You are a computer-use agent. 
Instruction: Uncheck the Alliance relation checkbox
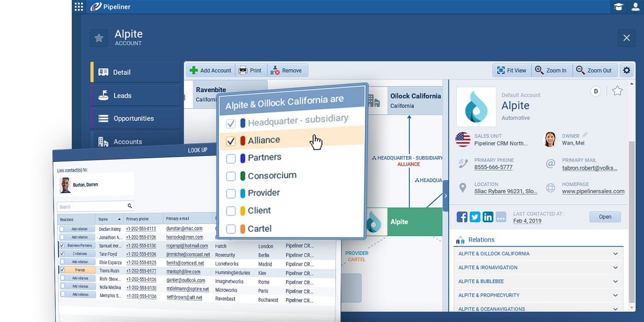pos(231,141)
